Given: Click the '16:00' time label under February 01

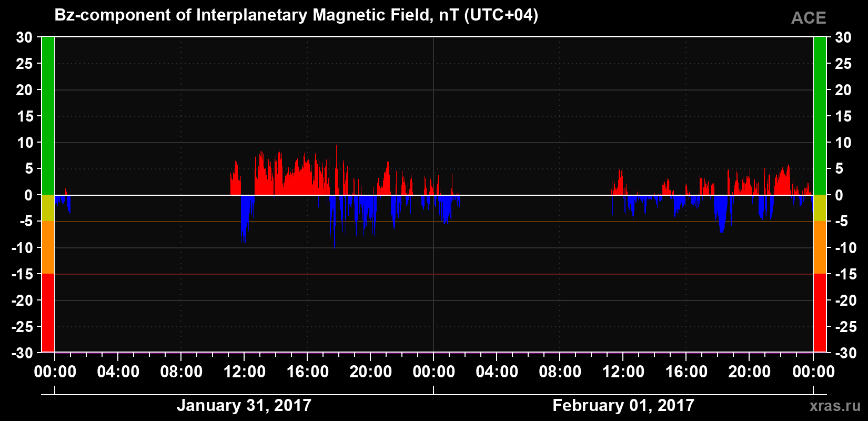Looking at the screenshot, I should pyautogui.click(x=687, y=372).
